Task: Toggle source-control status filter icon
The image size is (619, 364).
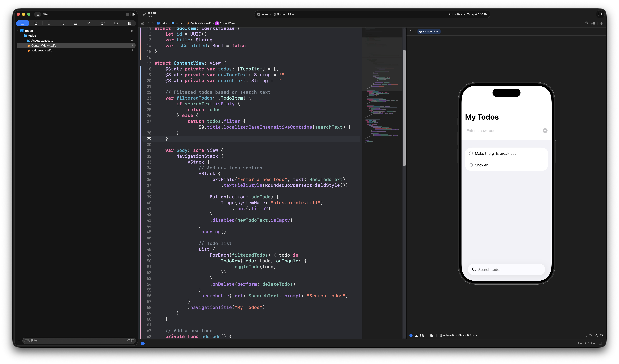Action: (133, 341)
